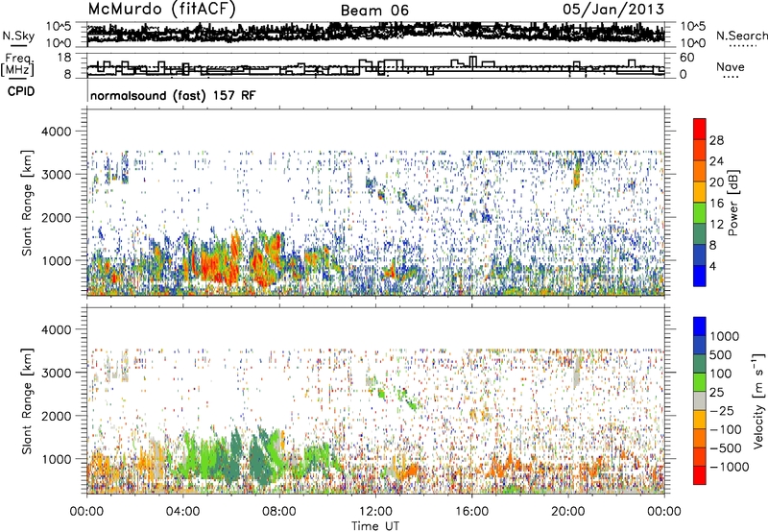Click the 60 tick on Nave axis
Screen dimensions: 768x532
[x=686, y=58]
